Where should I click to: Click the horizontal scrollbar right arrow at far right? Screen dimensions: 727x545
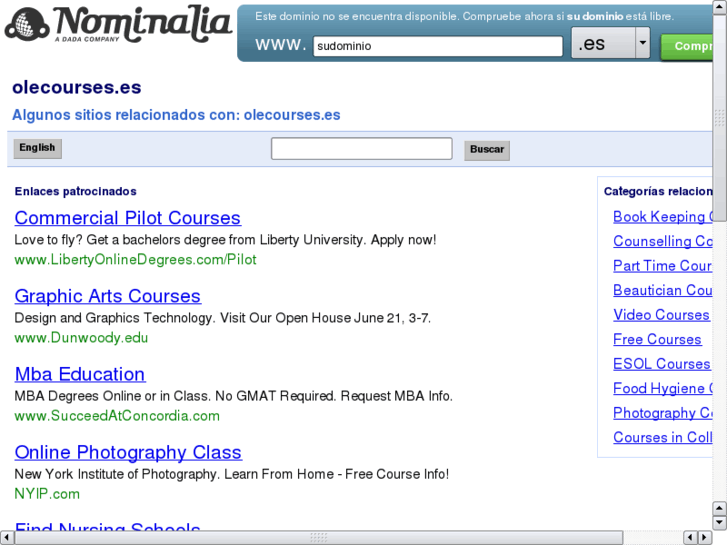[705, 538]
